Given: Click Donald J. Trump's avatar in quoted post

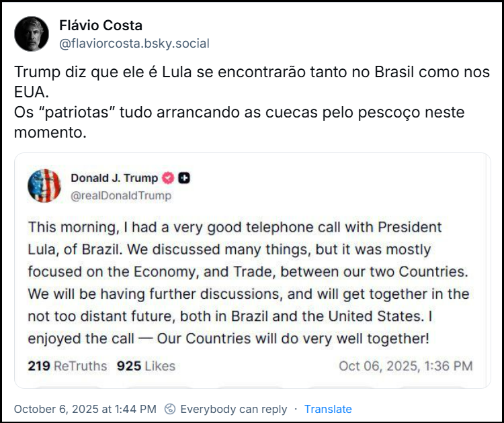Looking at the screenshot, I should tap(44, 186).
